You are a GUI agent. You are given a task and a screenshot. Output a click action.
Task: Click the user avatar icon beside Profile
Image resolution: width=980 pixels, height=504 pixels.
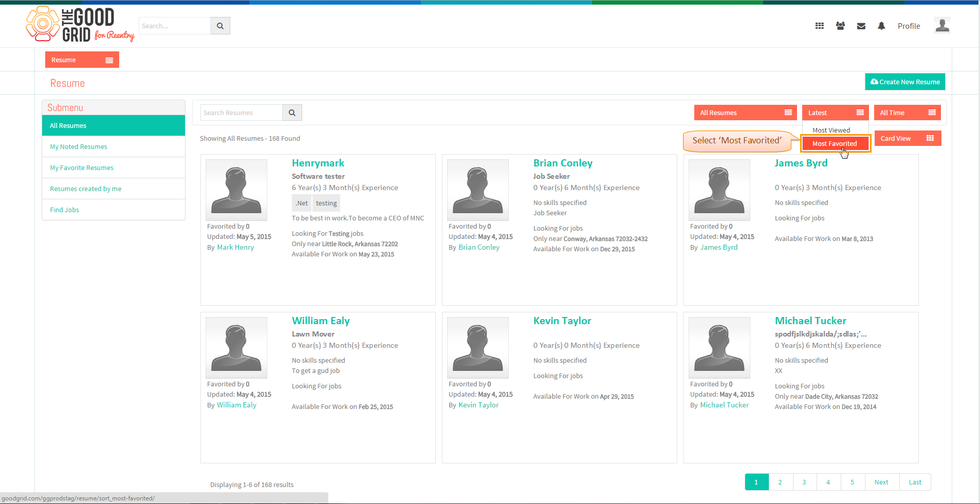(942, 25)
